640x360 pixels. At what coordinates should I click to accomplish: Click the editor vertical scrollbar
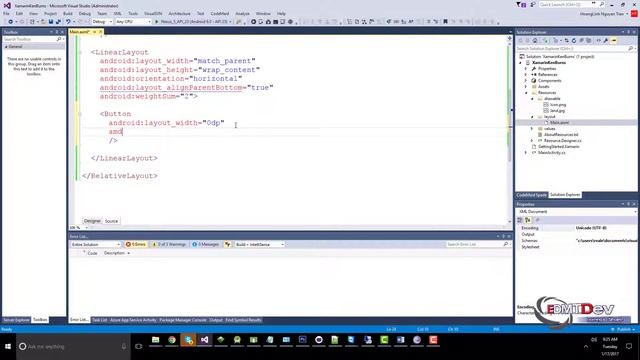[509, 131]
